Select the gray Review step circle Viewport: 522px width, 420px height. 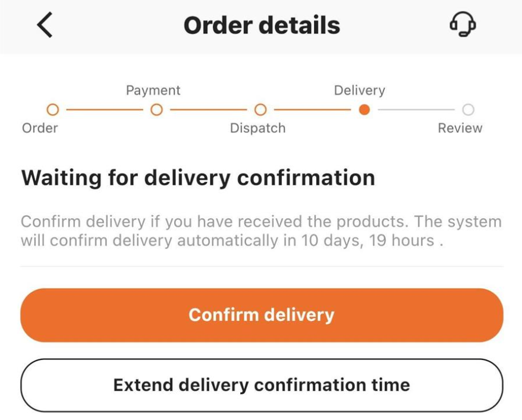point(468,110)
